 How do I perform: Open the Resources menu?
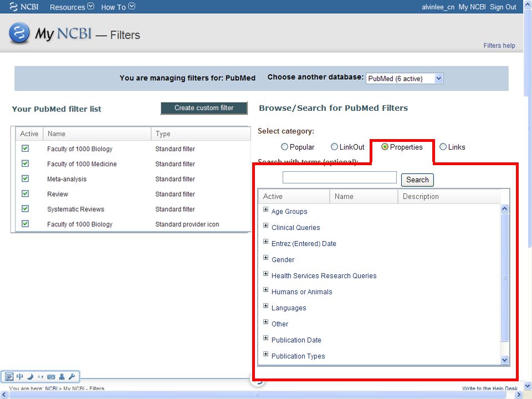[71, 7]
